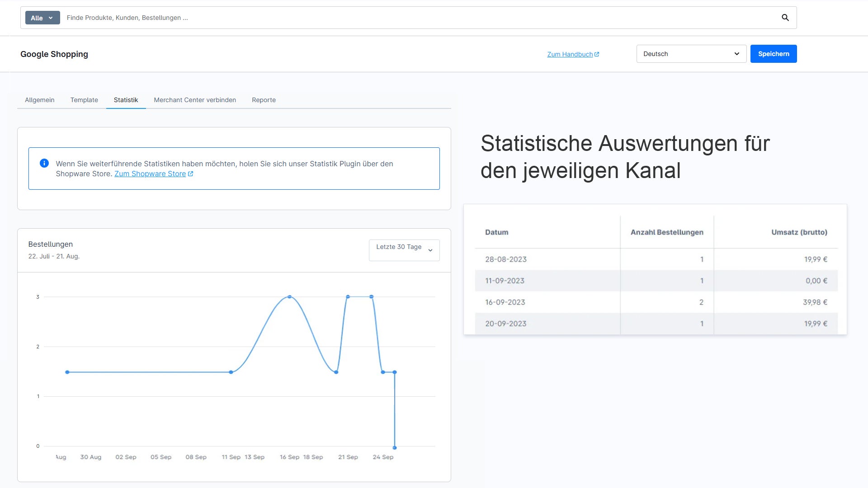Viewport: 868px width, 488px height.
Task: Switch to the Template tab
Action: [84, 100]
